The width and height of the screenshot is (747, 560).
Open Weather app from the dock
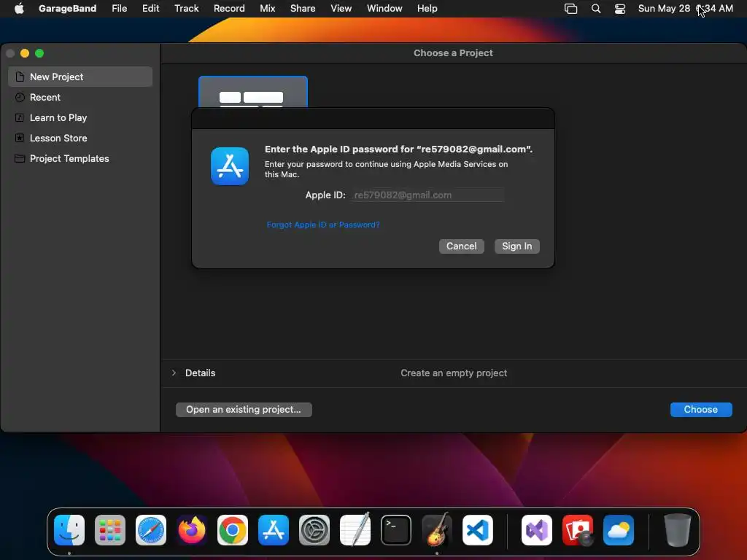tap(619, 530)
